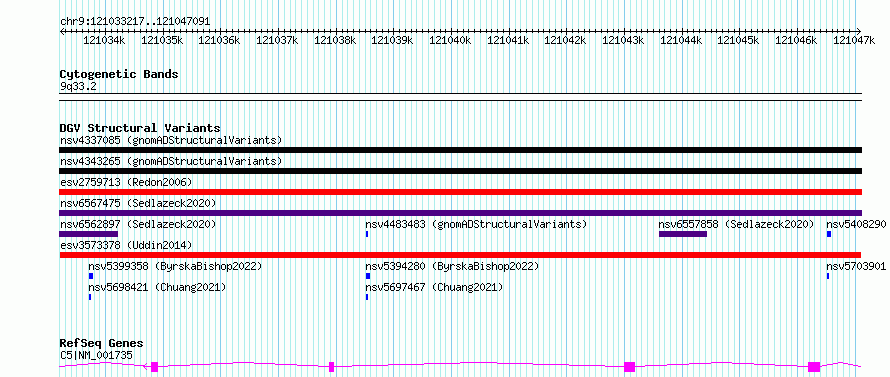Click the nsv6557858 purple variant bar
Viewport: 890px width, 377px height.
coord(683,234)
